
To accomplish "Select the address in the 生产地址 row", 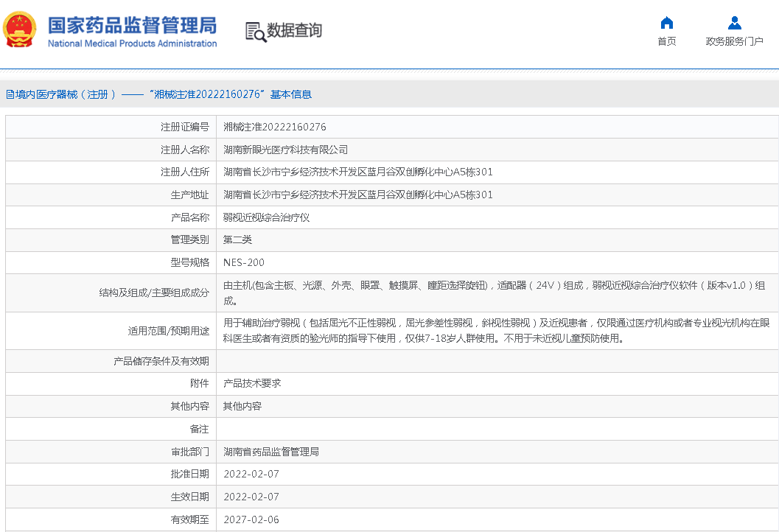I will 357,195.
